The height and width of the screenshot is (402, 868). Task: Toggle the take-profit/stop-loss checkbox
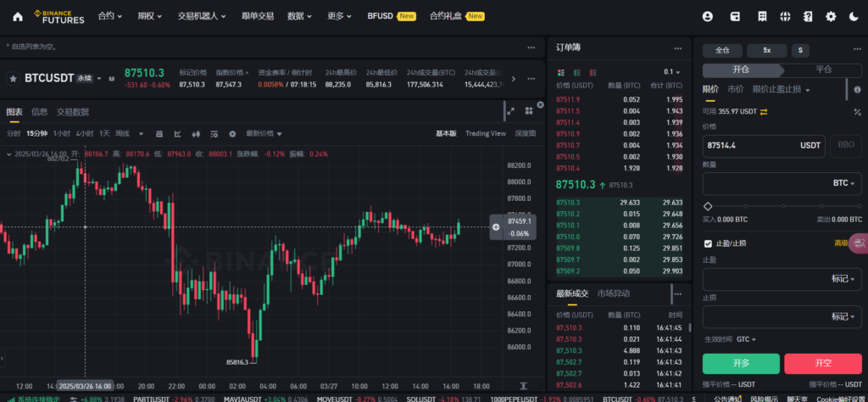[x=708, y=243]
